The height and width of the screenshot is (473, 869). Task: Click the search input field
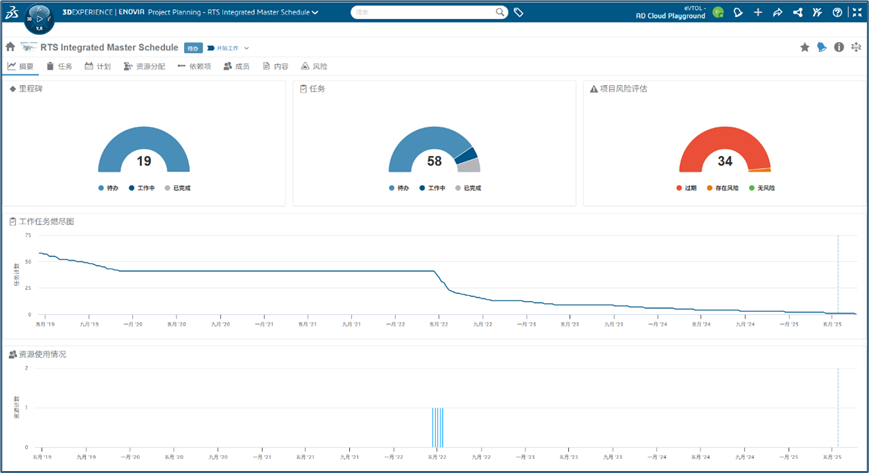click(x=424, y=12)
